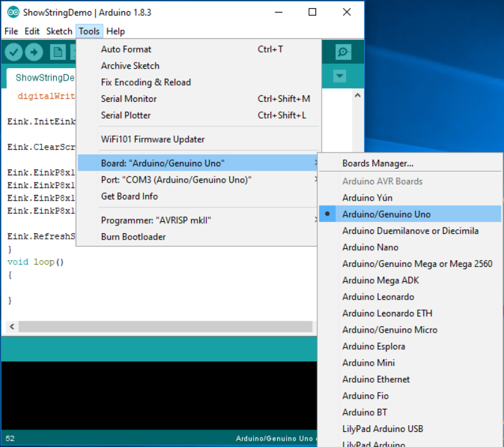
Task: Open Boards Manager...
Action: (410, 163)
